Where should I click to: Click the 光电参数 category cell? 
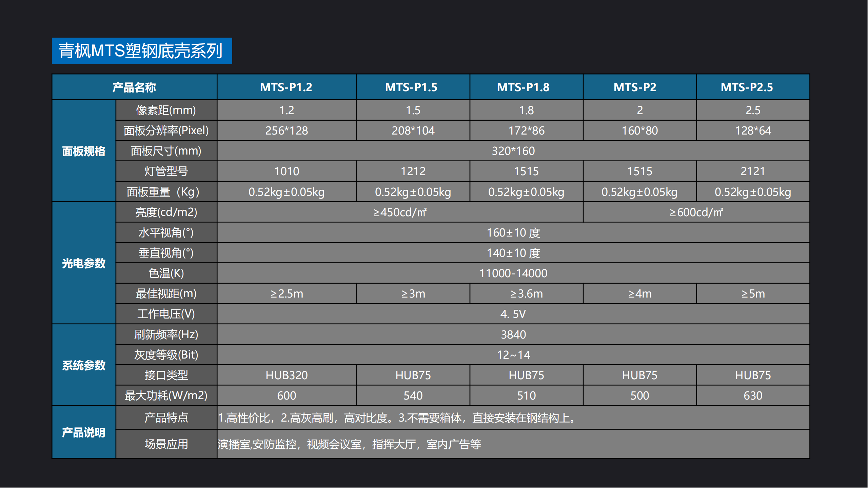point(84,263)
